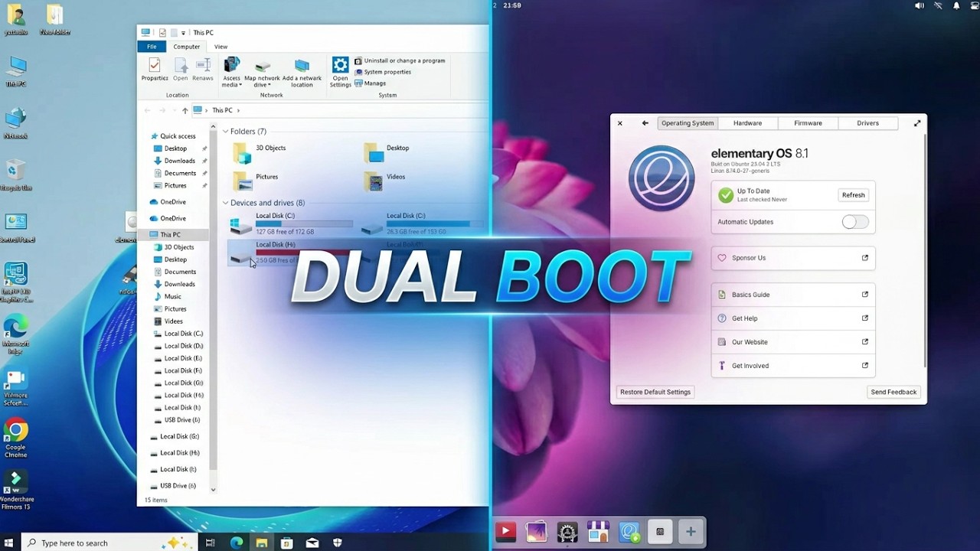Toggle the Automatic Updates switch

855,222
